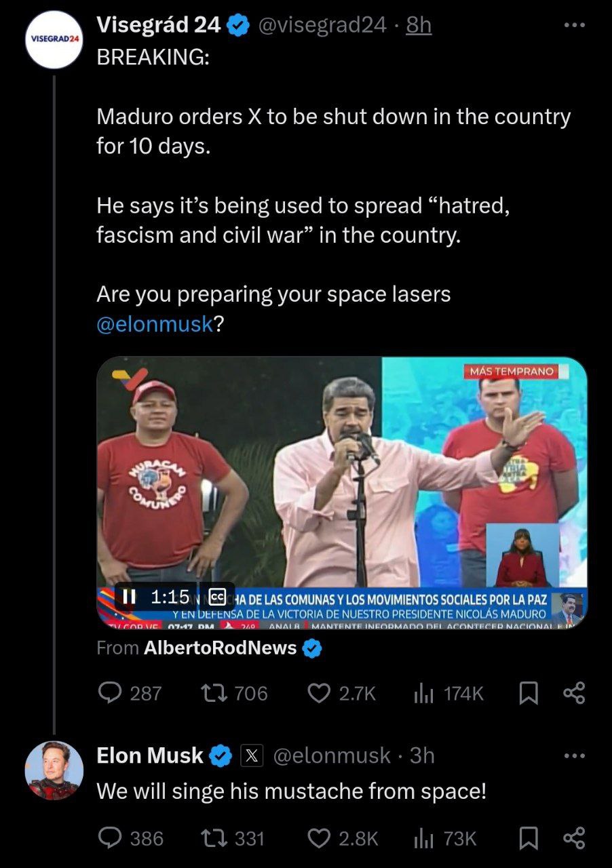Like Elon Musk's reply
The image size is (612, 868).
pos(318,838)
